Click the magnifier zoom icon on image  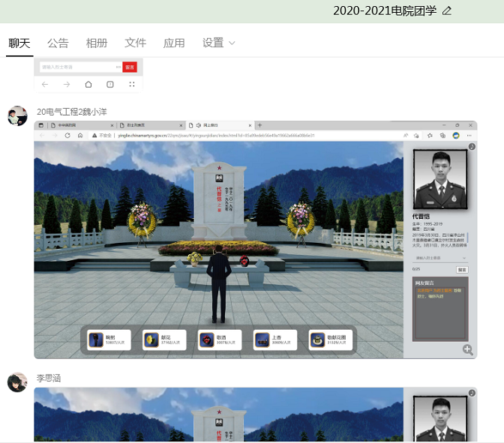pos(467,349)
